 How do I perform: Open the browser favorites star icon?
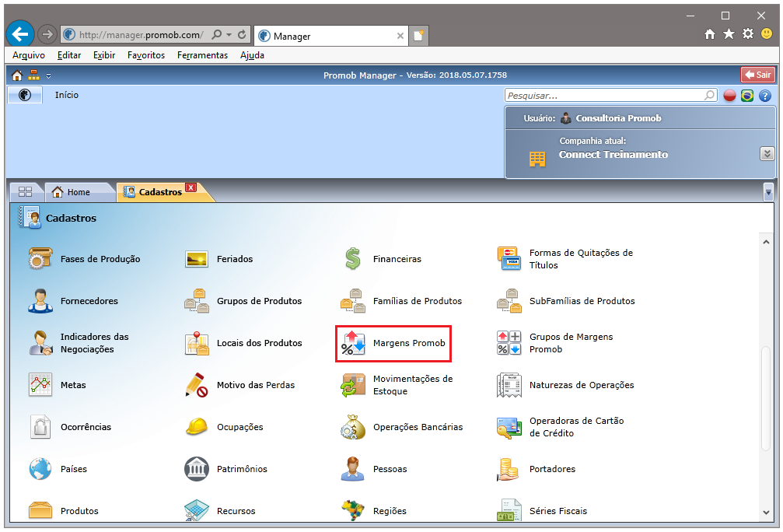click(729, 34)
